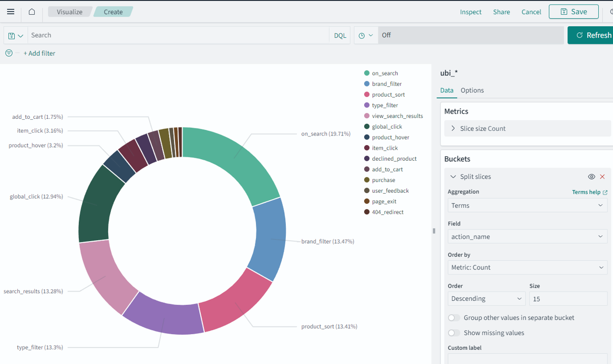Toggle Split slices eye visibility

coord(591,176)
